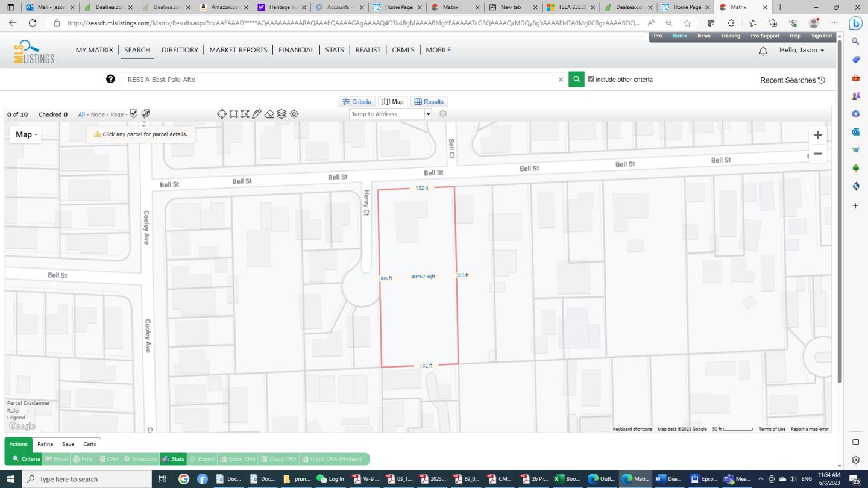This screenshot has height=488, width=868.
Task: Open the map Legend link
Action: [16, 418]
